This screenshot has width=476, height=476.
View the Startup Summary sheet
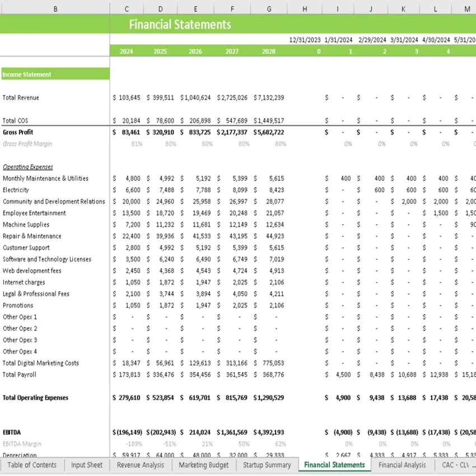267,465
